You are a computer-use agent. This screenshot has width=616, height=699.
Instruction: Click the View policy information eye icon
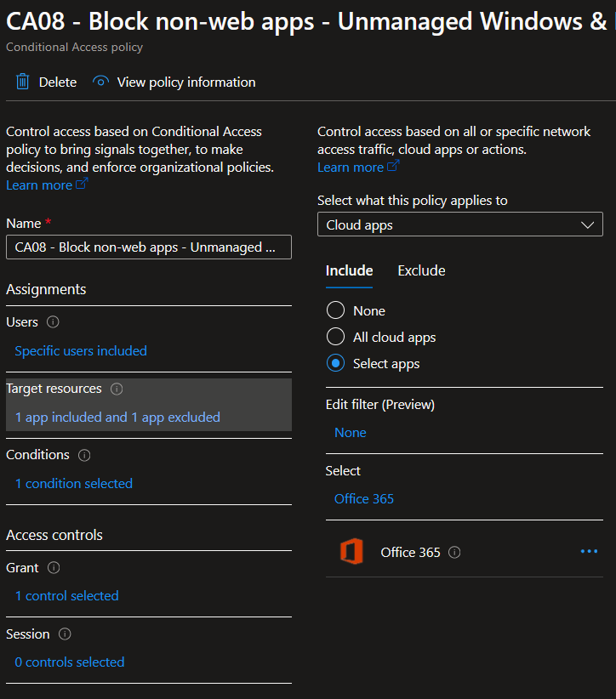pyautogui.click(x=101, y=82)
